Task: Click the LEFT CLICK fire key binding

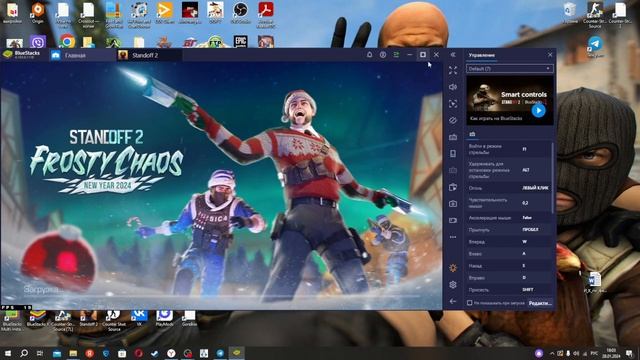Action: [535, 188]
